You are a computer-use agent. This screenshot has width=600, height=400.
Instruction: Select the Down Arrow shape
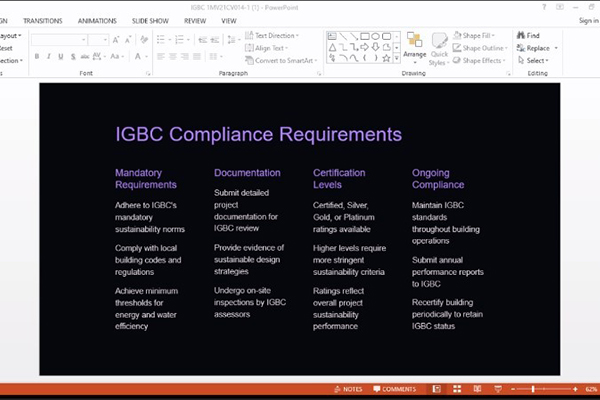[x=375, y=47]
